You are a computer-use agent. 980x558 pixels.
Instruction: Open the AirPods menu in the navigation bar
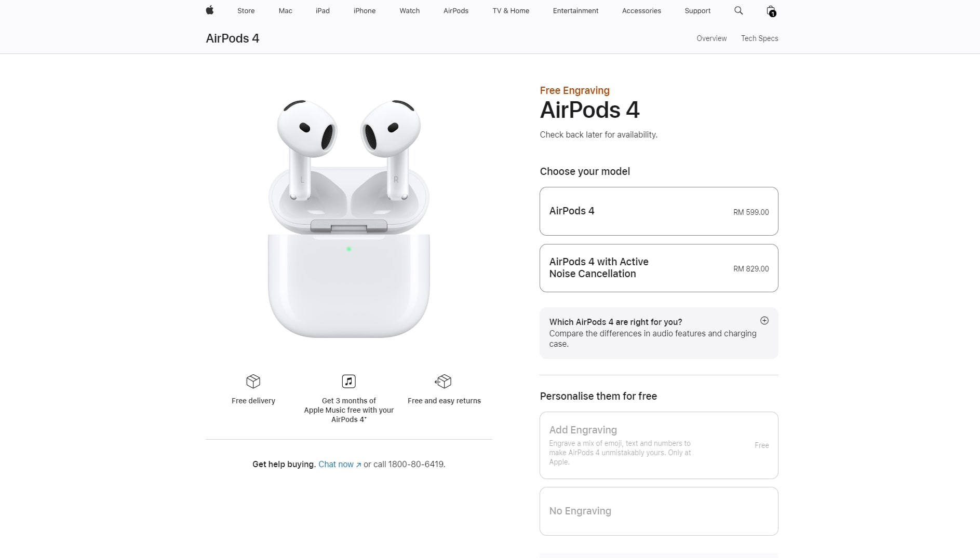pos(455,10)
